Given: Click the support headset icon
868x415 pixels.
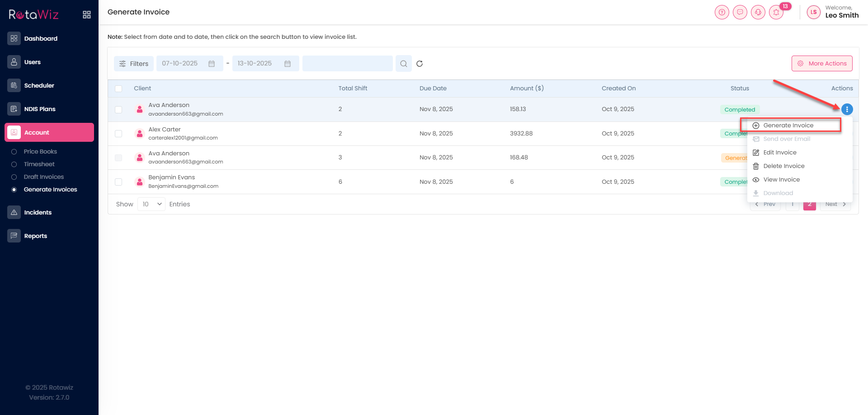Looking at the screenshot, I should [758, 13].
